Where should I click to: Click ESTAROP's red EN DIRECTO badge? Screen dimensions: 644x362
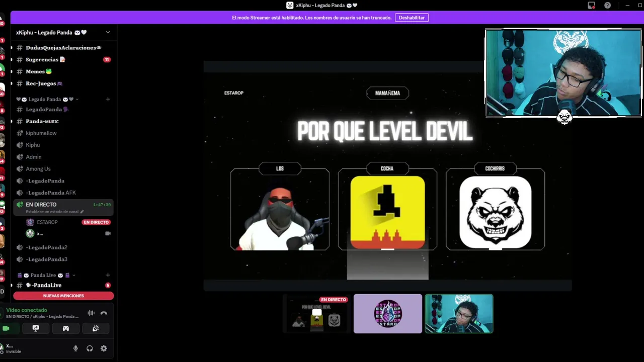coord(96,222)
